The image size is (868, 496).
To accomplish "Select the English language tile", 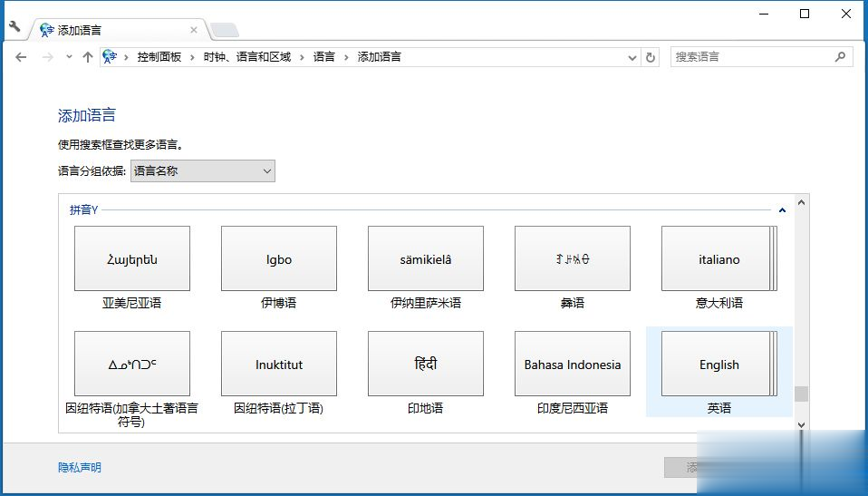I will 719,364.
